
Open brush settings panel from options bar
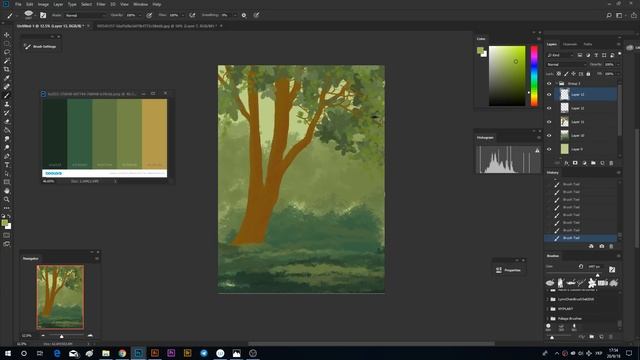(43, 15)
